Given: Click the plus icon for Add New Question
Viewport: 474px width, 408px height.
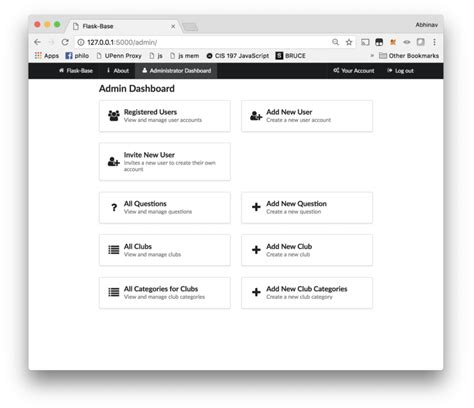Looking at the screenshot, I should [x=256, y=207].
